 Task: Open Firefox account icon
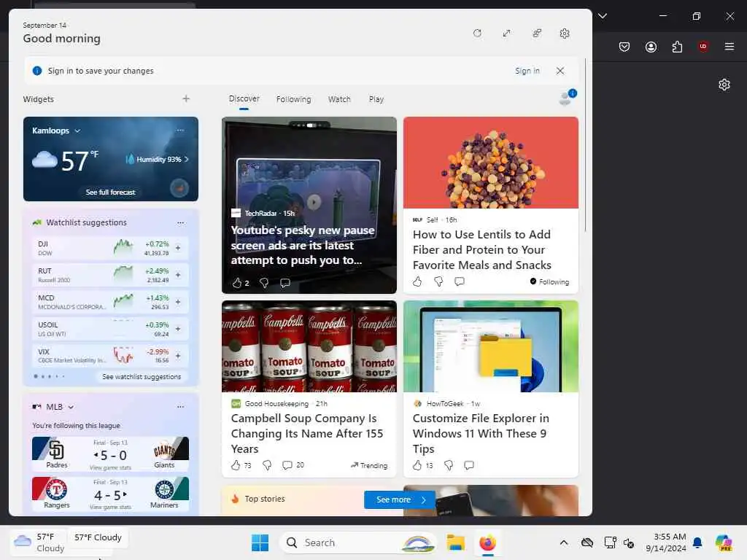tap(651, 47)
